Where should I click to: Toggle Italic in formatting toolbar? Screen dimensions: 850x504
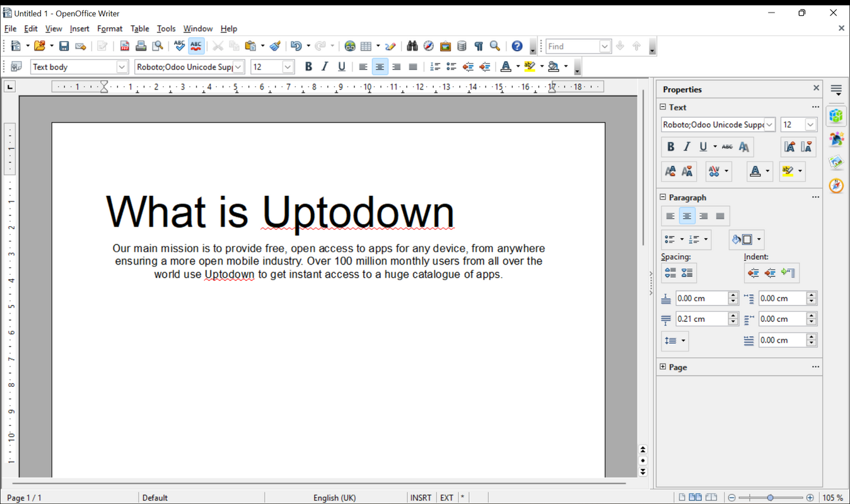(x=325, y=67)
